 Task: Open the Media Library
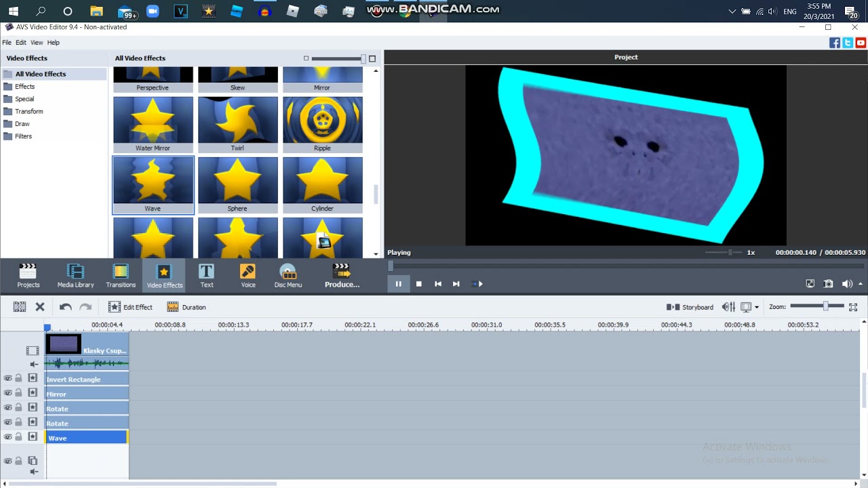coord(75,276)
